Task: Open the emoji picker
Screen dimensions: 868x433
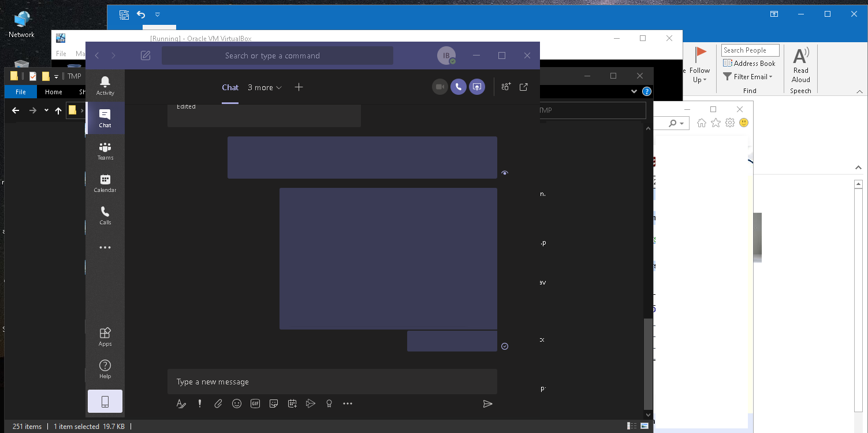Action: tap(237, 404)
